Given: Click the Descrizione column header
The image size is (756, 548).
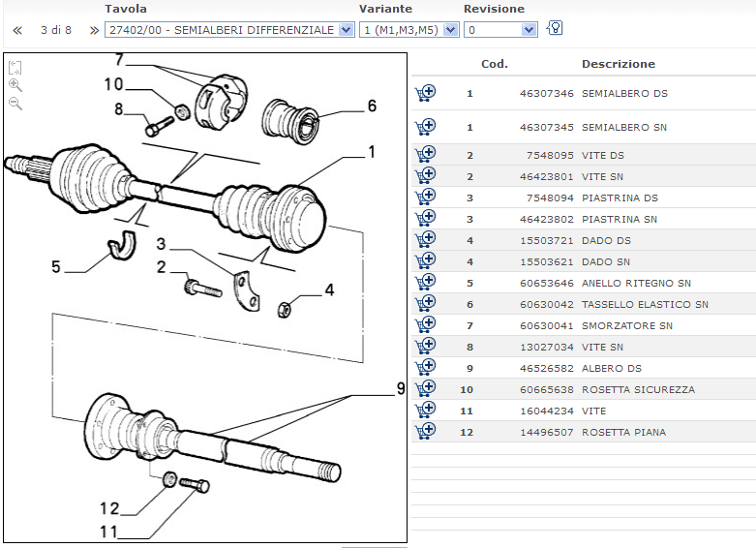Looking at the screenshot, I should (x=619, y=64).
